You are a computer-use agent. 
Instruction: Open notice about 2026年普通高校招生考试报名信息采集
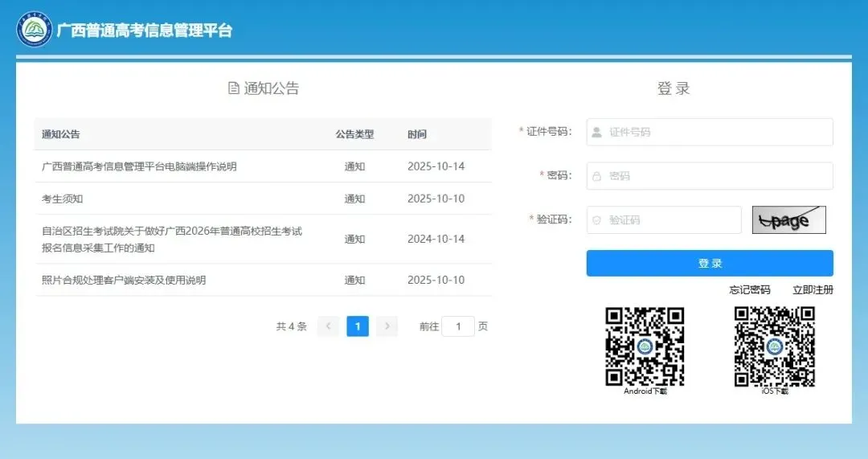pos(172,240)
